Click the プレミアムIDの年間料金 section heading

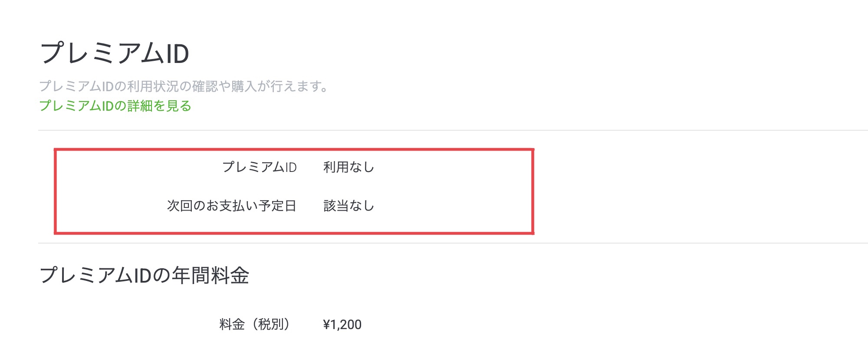click(x=145, y=275)
